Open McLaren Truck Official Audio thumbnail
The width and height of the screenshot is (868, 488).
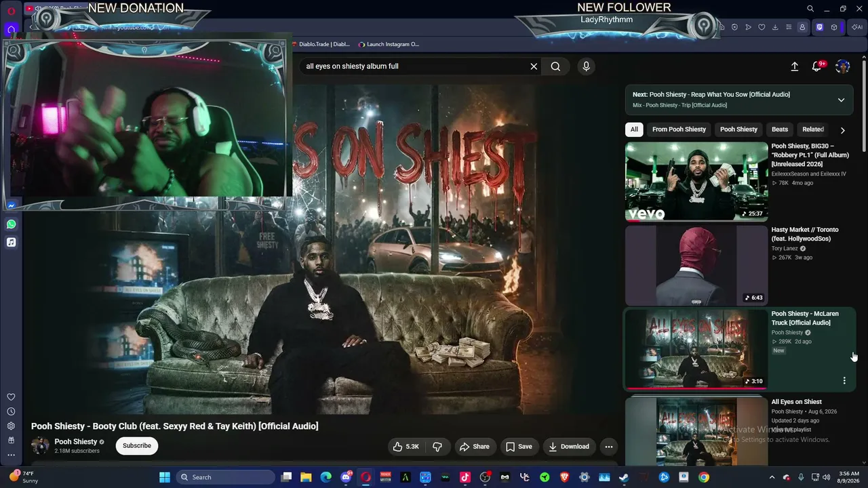click(696, 350)
